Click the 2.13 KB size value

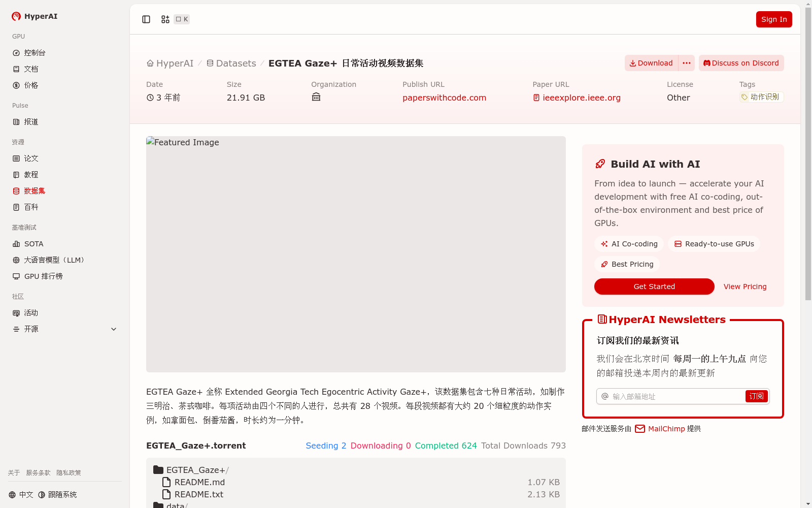[544, 494]
